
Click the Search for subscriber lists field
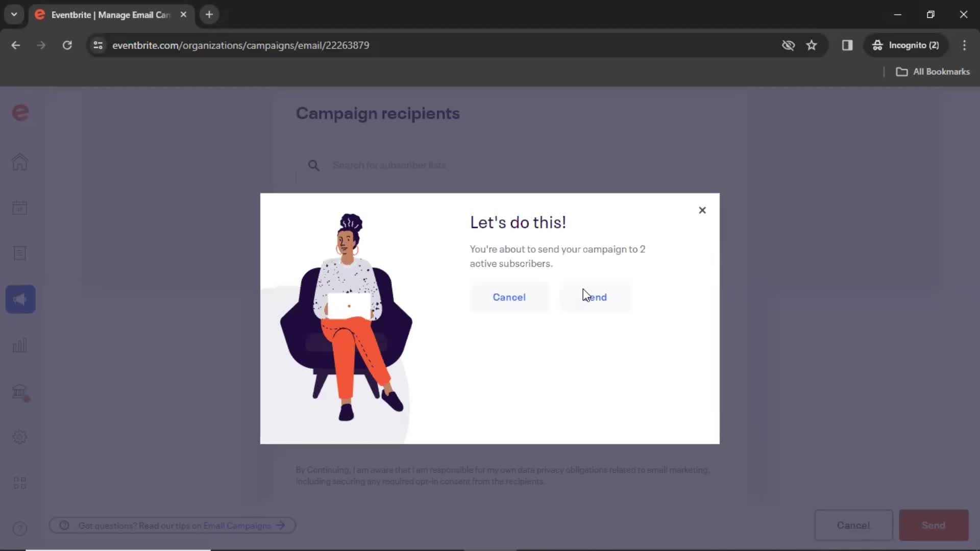click(510, 165)
